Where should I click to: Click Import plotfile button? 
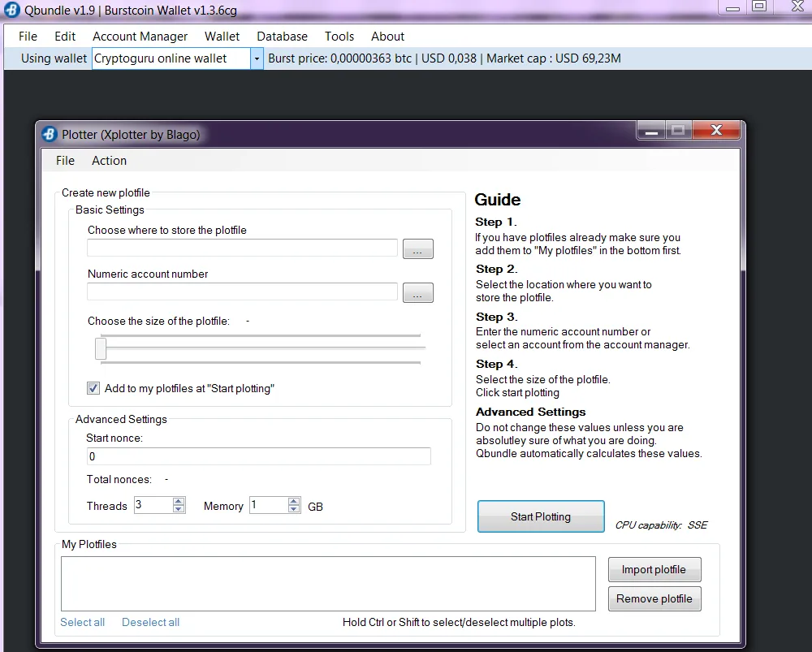(x=654, y=570)
